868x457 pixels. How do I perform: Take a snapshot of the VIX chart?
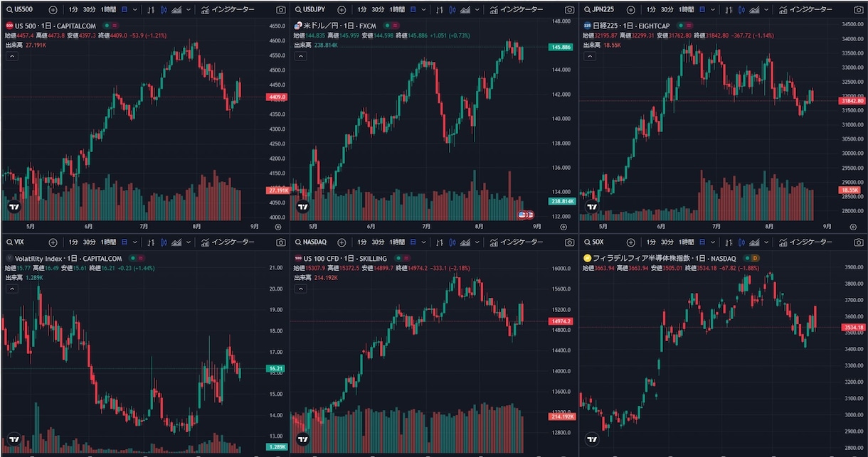point(280,242)
